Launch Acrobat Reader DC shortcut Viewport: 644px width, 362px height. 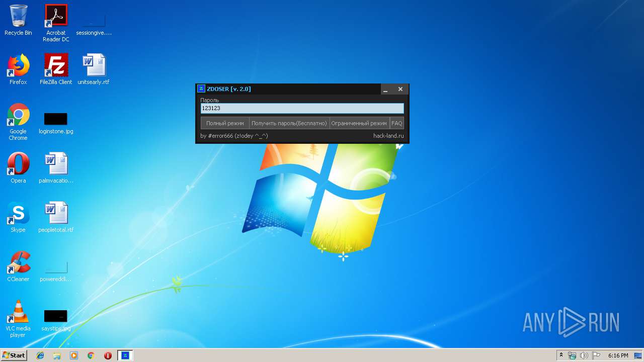[56, 23]
